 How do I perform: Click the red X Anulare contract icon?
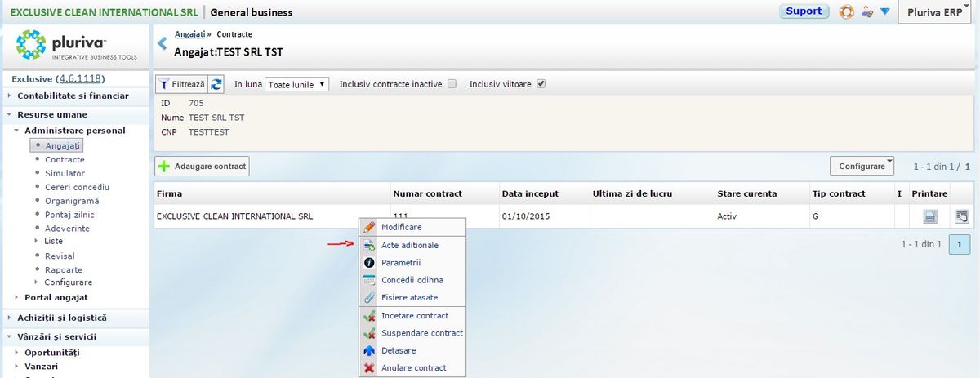368,368
